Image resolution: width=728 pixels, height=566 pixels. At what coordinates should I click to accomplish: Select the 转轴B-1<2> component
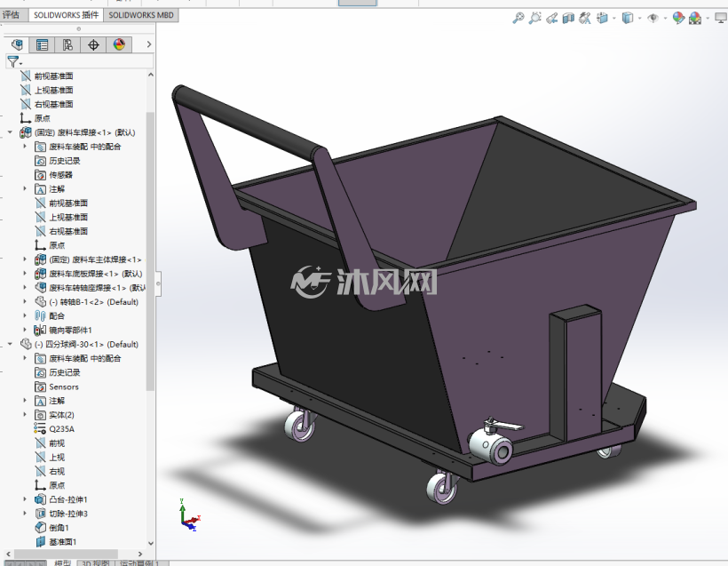tap(87, 302)
